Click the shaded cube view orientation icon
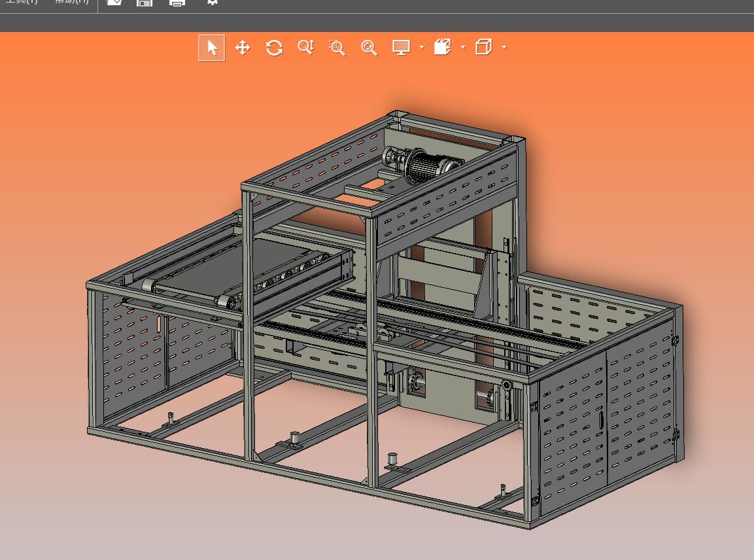This screenshot has width=754, height=560. pyautogui.click(x=443, y=47)
